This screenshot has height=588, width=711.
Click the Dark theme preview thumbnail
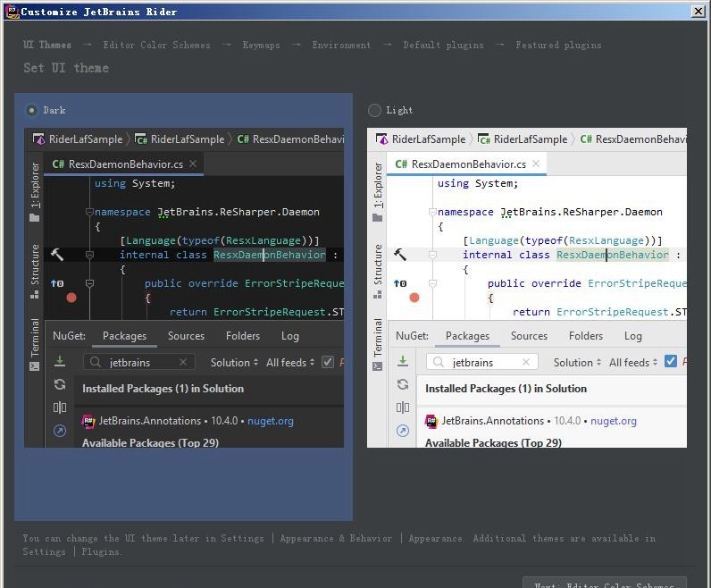coord(184,288)
